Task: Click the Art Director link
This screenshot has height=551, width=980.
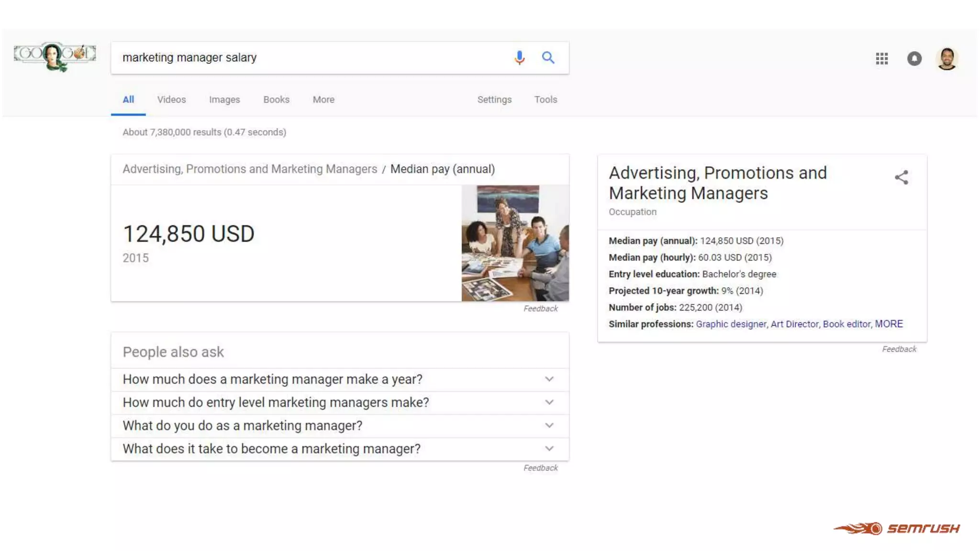Action: (x=794, y=324)
